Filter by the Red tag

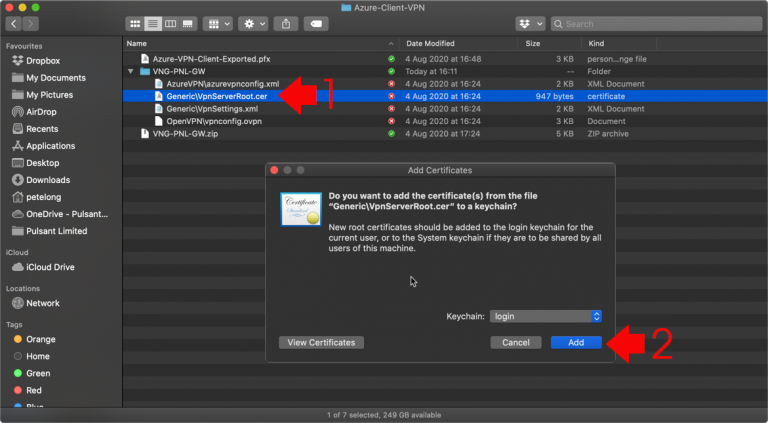(x=27, y=390)
